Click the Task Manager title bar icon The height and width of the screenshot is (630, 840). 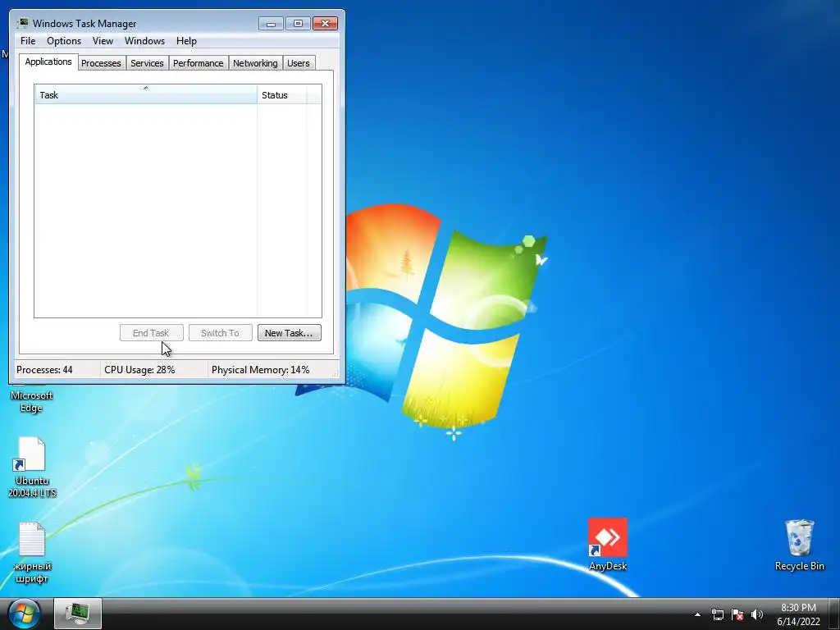22,23
